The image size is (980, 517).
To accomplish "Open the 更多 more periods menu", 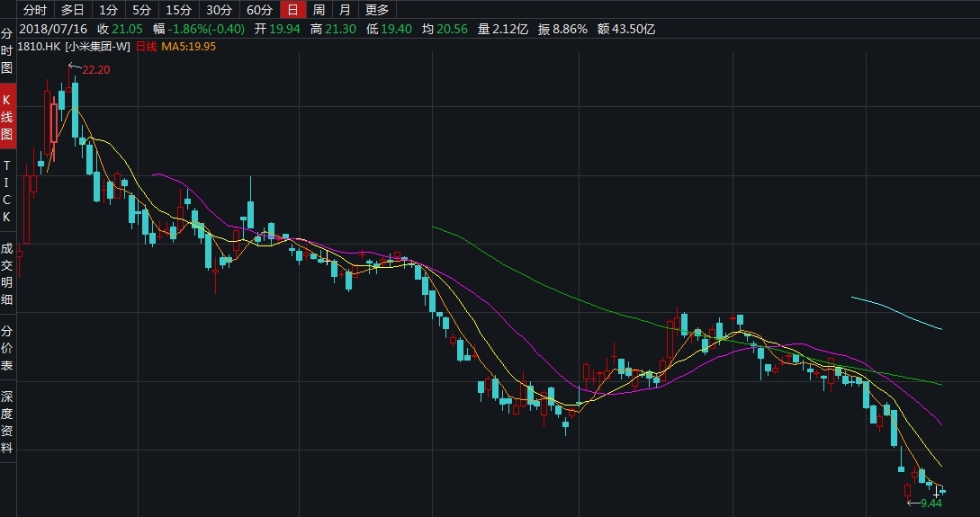I will tap(377, 10).
